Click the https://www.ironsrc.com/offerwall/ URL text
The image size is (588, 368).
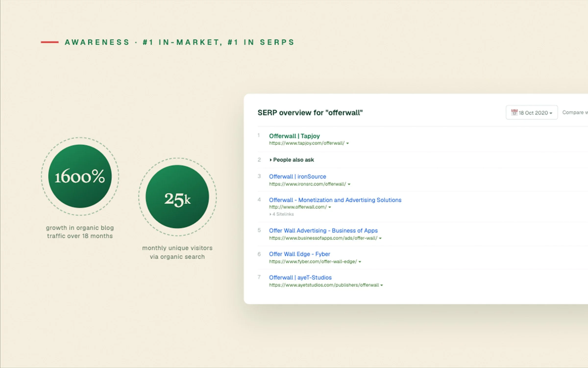click(x=307, y=184)
